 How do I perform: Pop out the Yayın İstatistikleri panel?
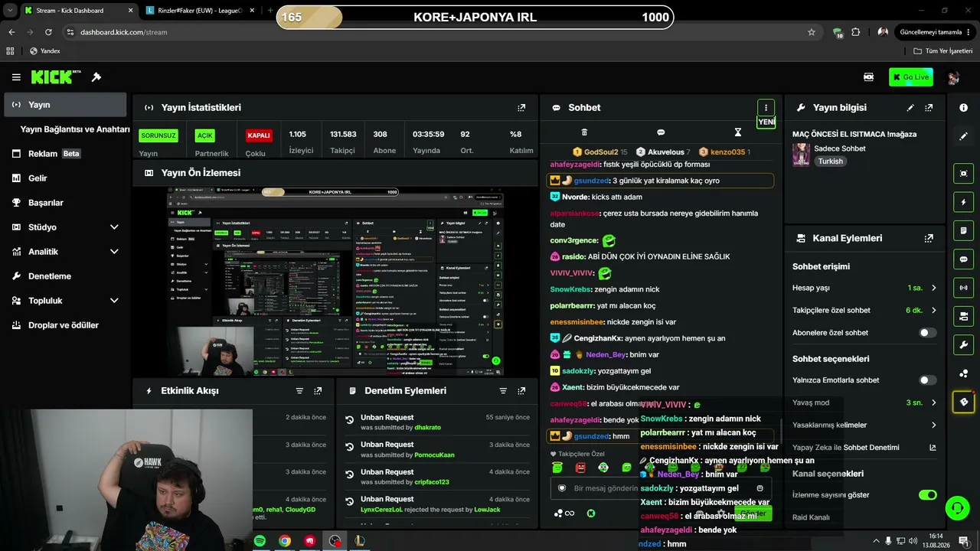click(521, 108)
